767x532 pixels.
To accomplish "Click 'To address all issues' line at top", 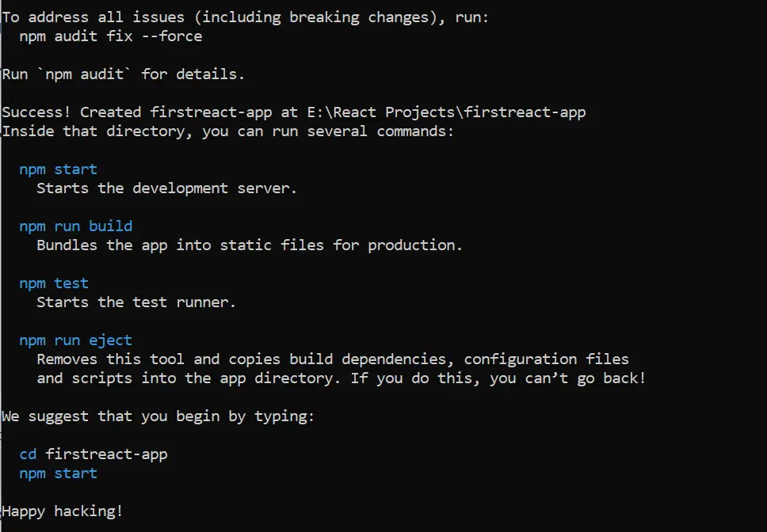I will 245,17.
